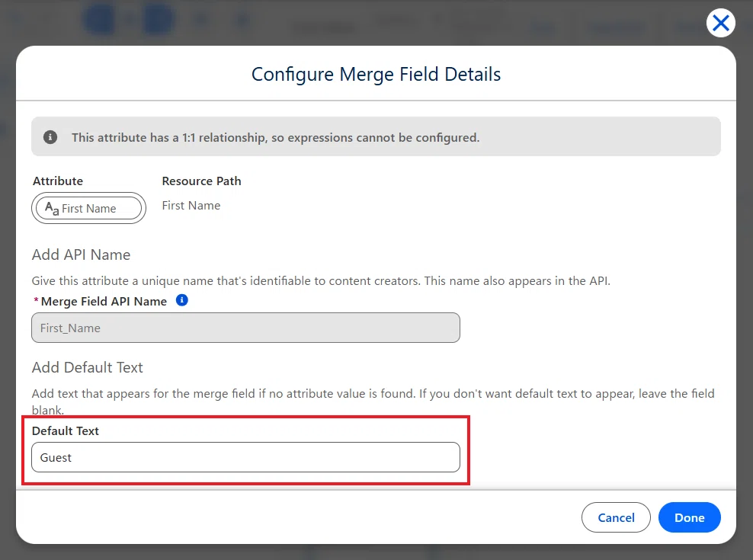Click the First Name resource path value

coord(191,206)
